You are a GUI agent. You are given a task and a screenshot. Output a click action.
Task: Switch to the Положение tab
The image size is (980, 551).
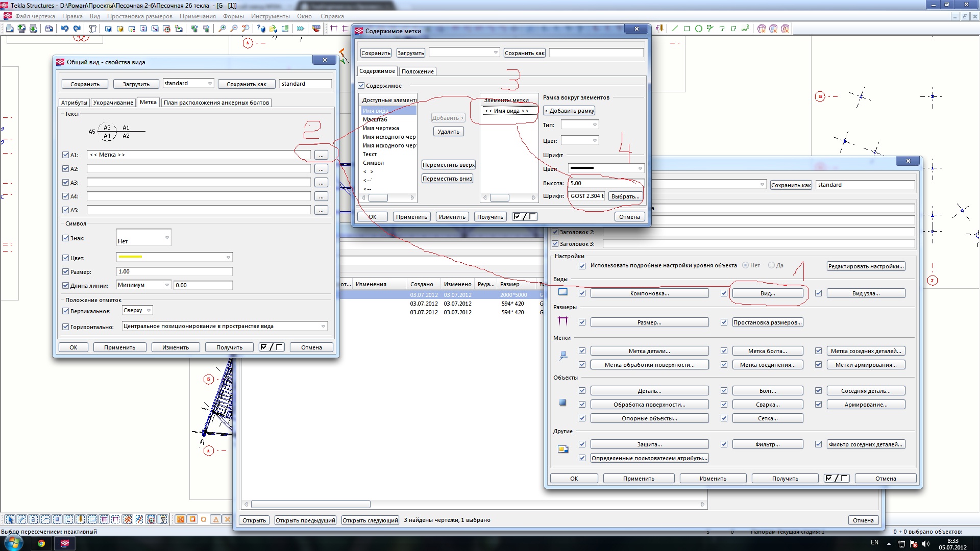(418, 71)
